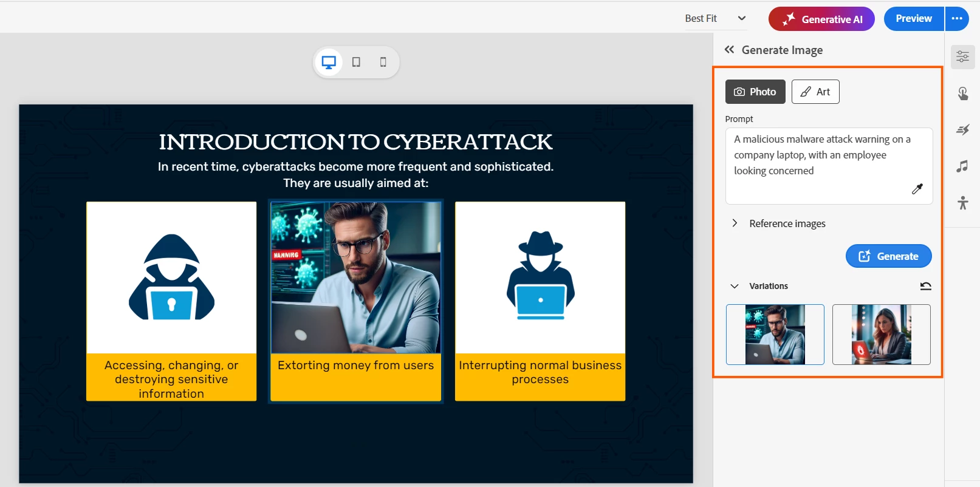Switch to mobile phone view
Viewport: 980px width, 487px height.
point(383,62)
